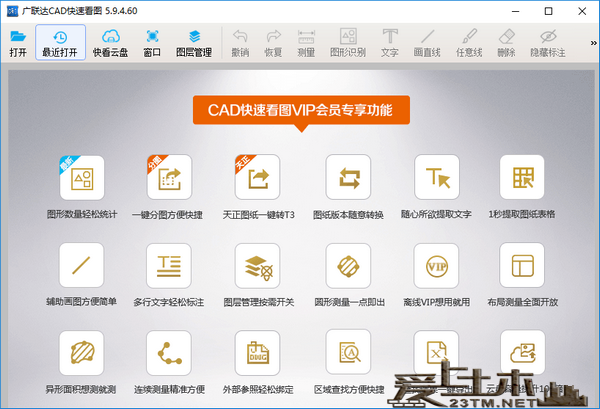Minimize the 广联达CAD快速看图 window
600x409 pixels.
(x=515, y=11)
